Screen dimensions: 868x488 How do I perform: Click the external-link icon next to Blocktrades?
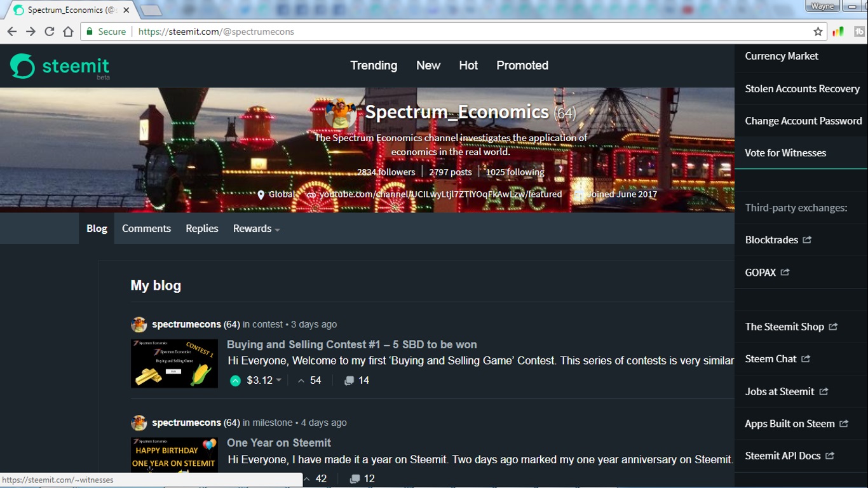tap(807, 240)
